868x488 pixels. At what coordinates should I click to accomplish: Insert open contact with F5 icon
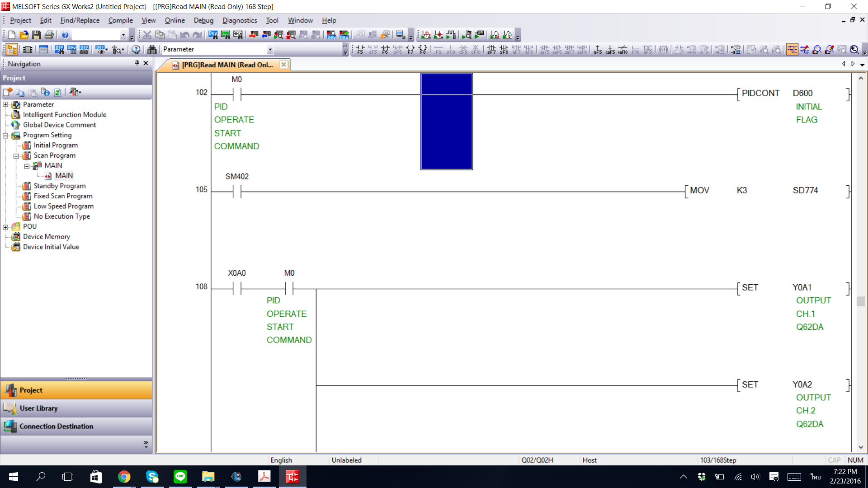[360, 49]
